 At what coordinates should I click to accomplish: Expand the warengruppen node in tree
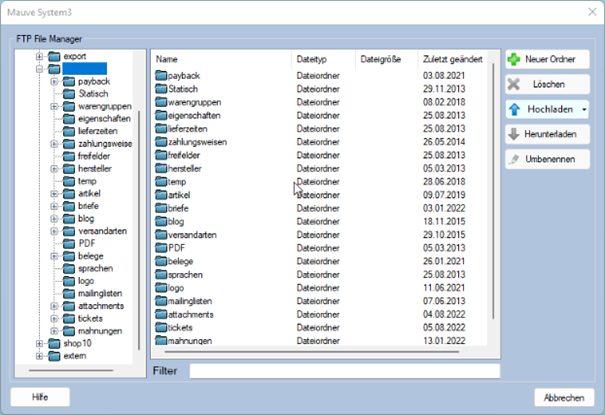pyautogui.click(x=54, y=106)
